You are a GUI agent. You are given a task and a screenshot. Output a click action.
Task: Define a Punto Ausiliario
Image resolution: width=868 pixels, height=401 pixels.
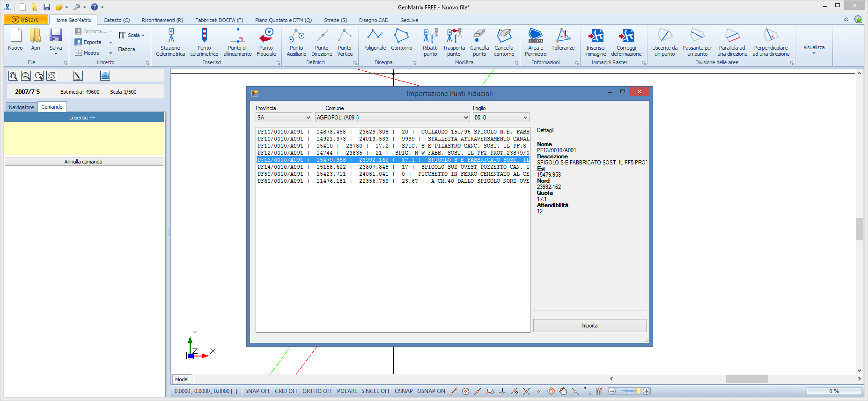pyautogui.click(x=296, y=42)
